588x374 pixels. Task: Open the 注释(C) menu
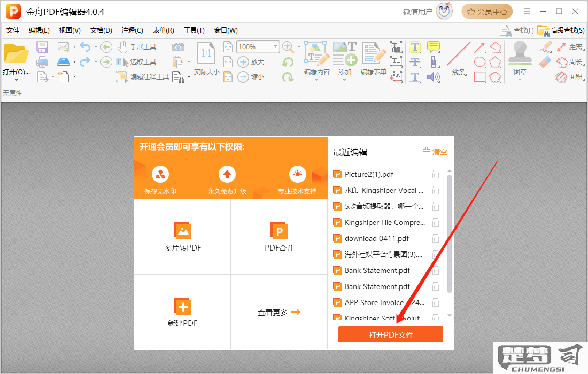[x=133, y=30]
